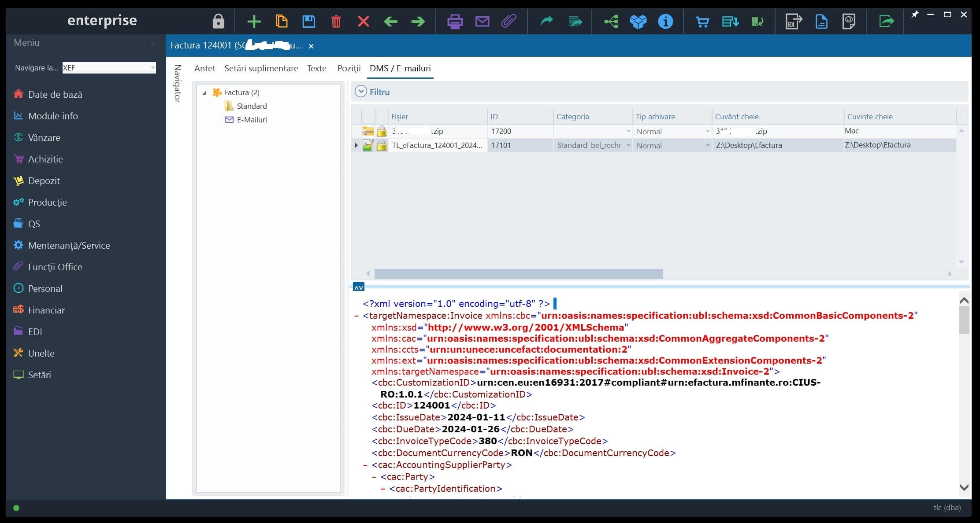
Task: Click the horizontal scrollbar of file grid
Action: 519,274
